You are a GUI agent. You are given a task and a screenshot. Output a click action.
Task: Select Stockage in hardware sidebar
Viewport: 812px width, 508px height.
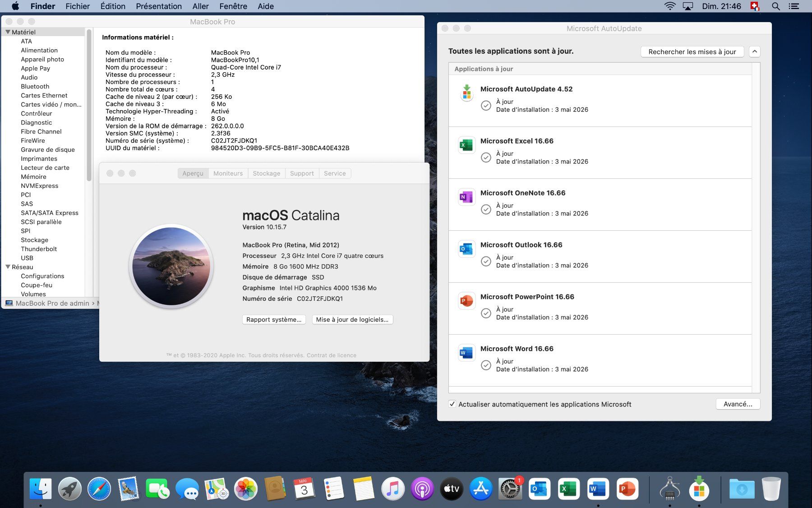tap(34, 240)
